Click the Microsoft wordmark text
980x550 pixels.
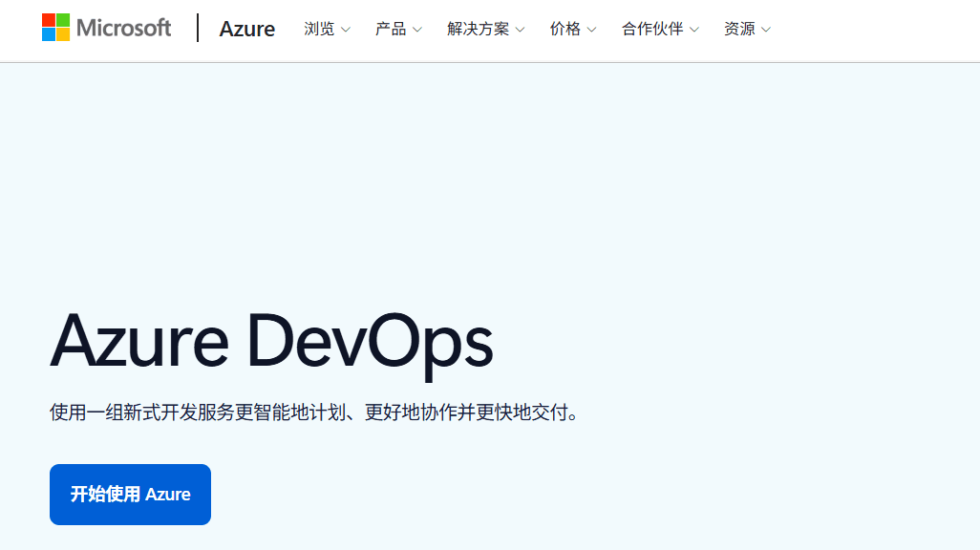click(124, 28)
